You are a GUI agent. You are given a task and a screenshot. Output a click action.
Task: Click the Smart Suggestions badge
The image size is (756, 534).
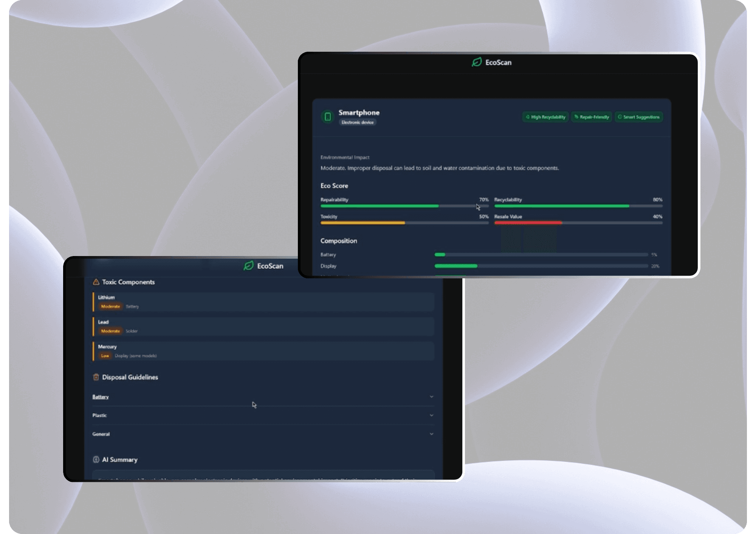pos(638,117)
